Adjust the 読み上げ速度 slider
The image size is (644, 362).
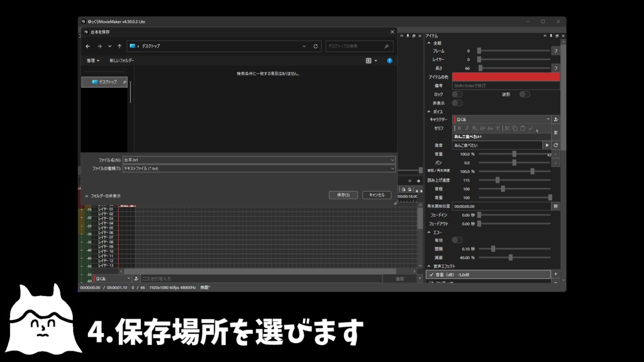point(514,180)
